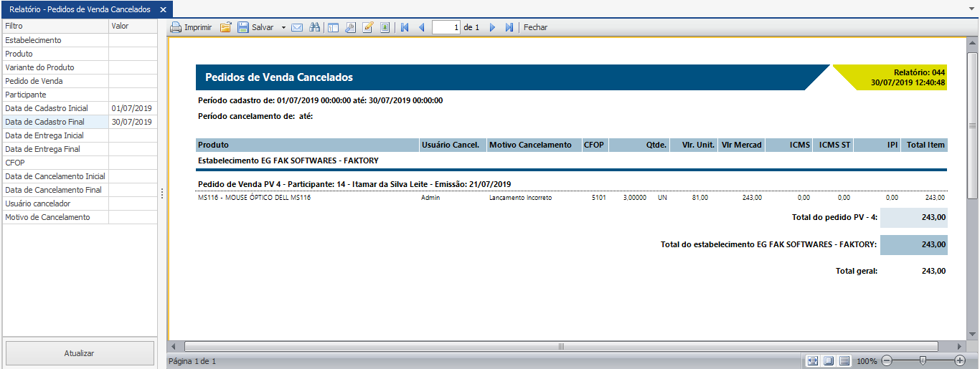Image resolution: width=980 pixels, height=369 pixels.
Task: Open the tab list arrow at top right
Action: point(972,9)
